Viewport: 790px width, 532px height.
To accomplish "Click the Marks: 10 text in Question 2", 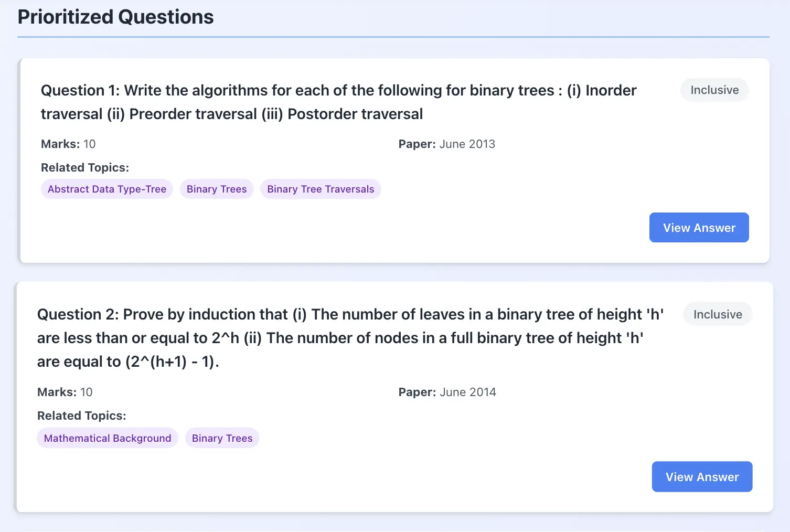I will 65,392.
